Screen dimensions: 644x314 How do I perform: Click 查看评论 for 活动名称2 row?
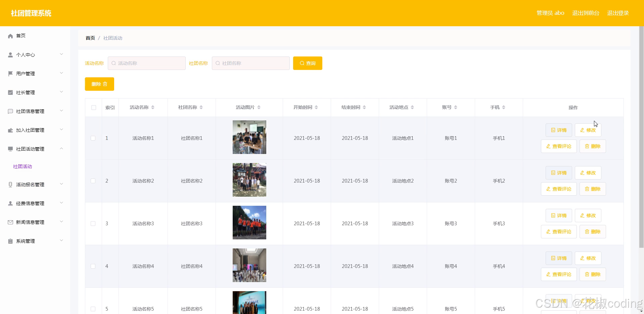tap(559, 189)
